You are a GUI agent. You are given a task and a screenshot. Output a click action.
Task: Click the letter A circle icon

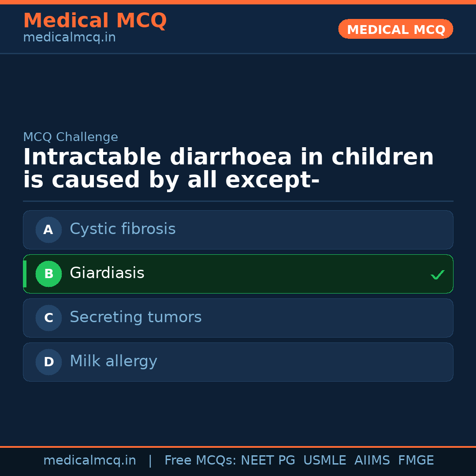(x=48, y=230)
